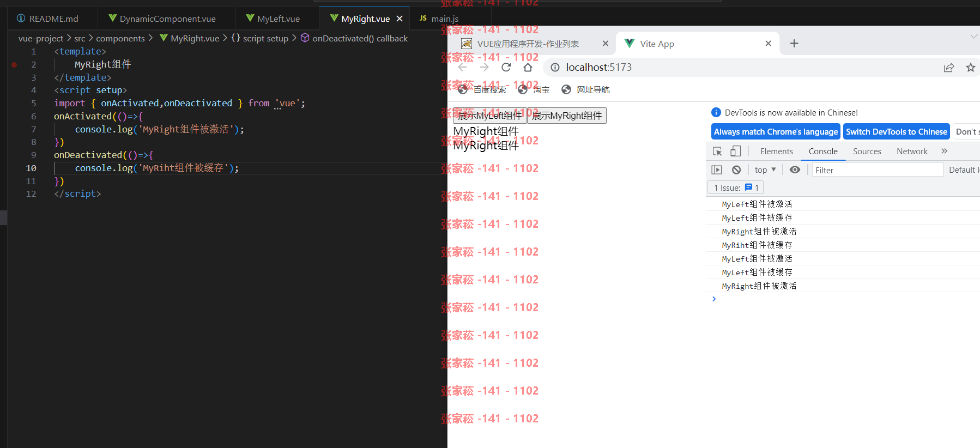Click line number 10 in the gutter

pyautogui.click(x=31, y=168)
